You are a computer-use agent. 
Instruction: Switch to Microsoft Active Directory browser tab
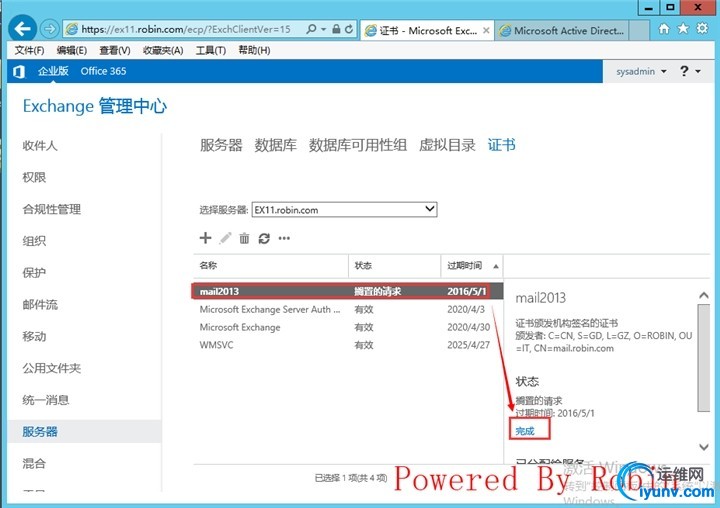coord(563,31)
